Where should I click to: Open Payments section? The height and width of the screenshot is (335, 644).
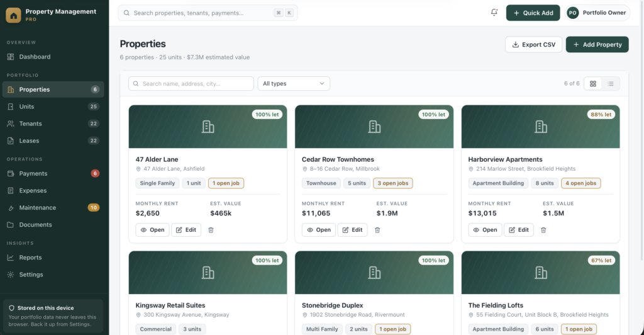pyautogui.click(x=53, y=173)
